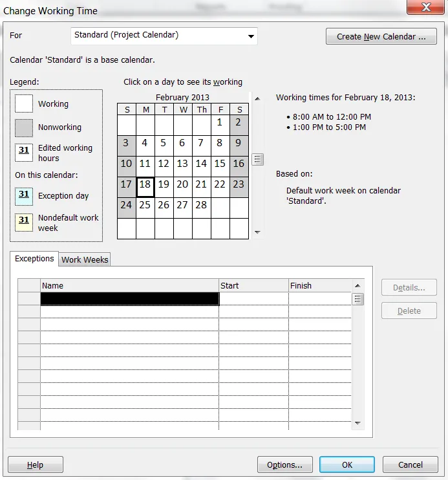Viewport: 448px width, 480px height.
Task: Select Friday February 1 in calendar
Action: pos(220,125)
